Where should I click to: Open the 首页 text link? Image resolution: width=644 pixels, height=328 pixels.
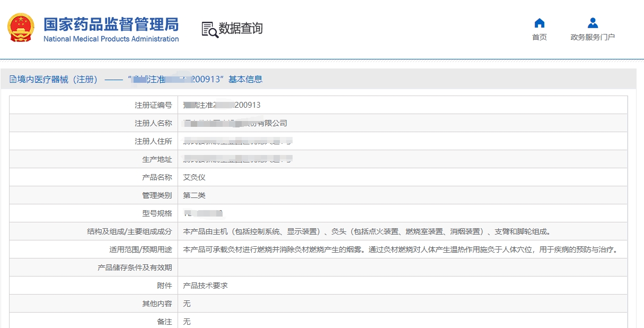(540, 37)
